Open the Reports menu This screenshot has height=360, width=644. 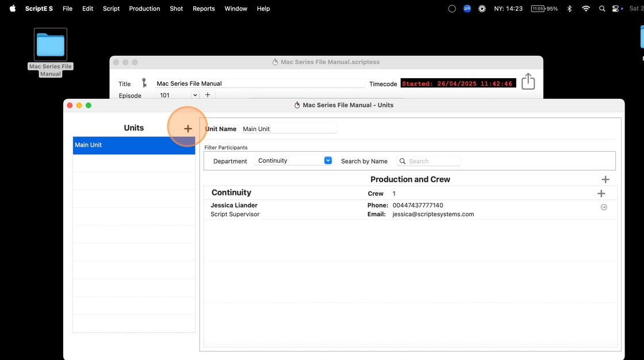[204, 9]
